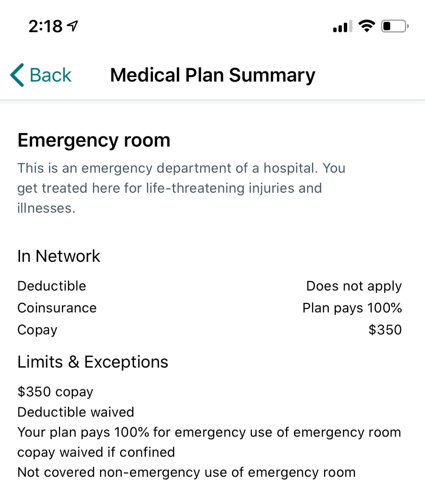Tap the battery indicator icon

point(395,26)
